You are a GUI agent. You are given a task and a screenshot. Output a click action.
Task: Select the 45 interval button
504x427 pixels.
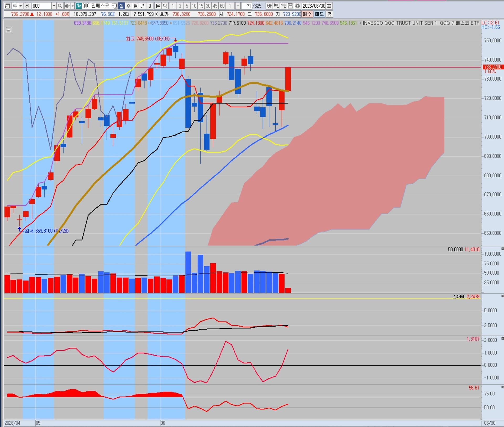(x=215, y=6)
